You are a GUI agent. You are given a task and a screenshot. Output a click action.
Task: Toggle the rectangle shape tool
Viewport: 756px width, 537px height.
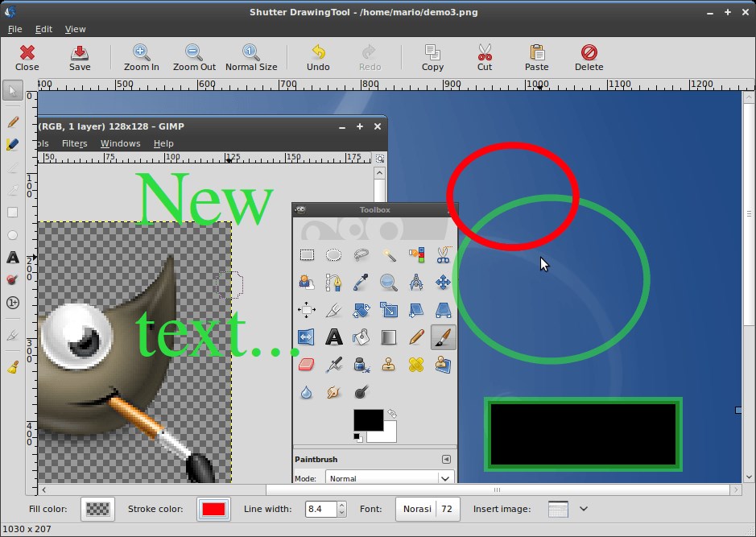[x=13, y=213]
